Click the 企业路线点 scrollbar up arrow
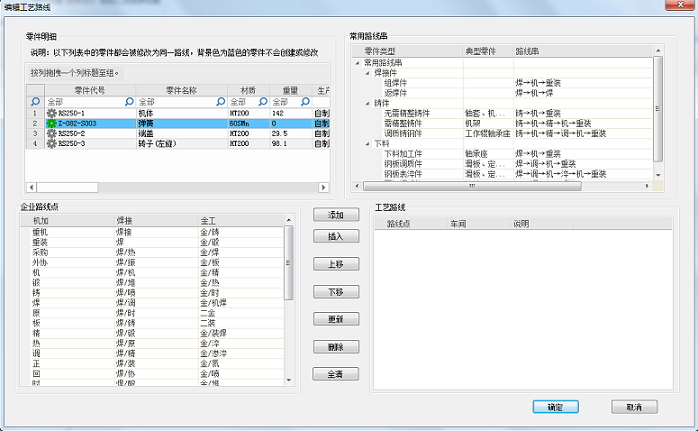698x431 pixels. [x=289, y=220]
